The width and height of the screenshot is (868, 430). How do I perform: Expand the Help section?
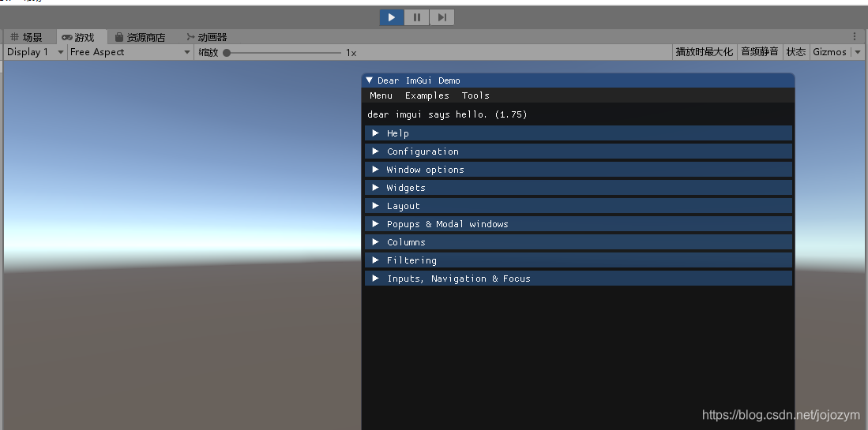(578, 133)
